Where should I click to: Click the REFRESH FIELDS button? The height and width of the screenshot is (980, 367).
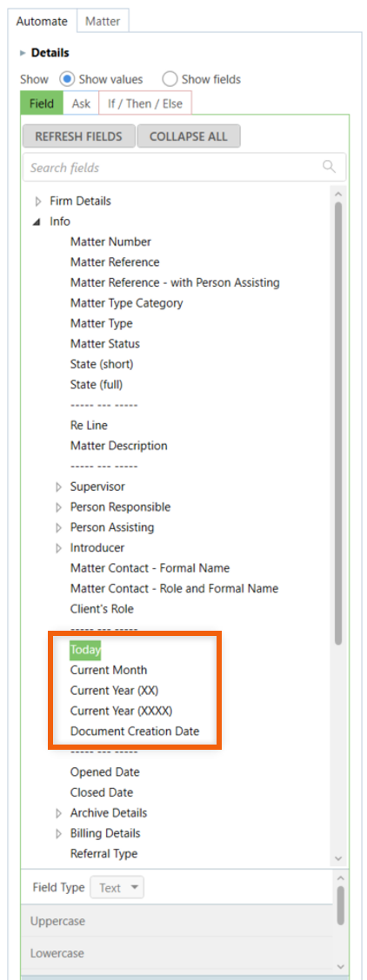pyautogui.click(x=78, y=136)
